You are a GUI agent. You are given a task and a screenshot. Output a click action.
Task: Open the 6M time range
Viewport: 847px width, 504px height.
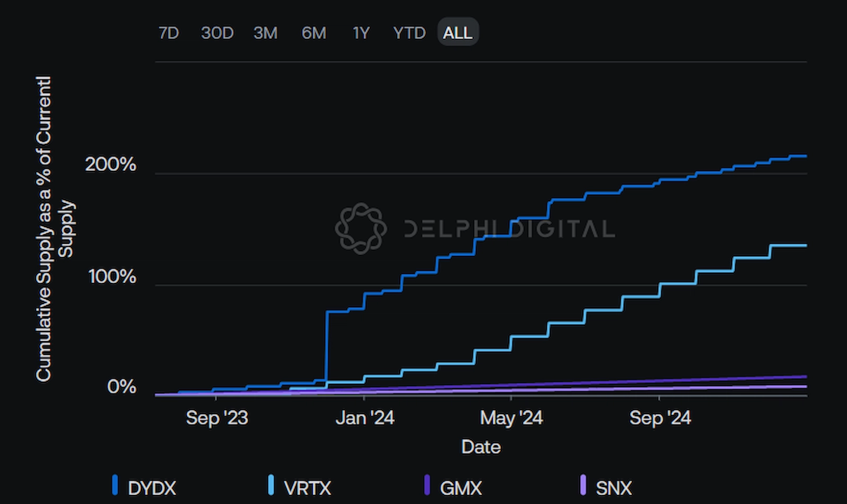pyautogui.click(x=313, y=32)
